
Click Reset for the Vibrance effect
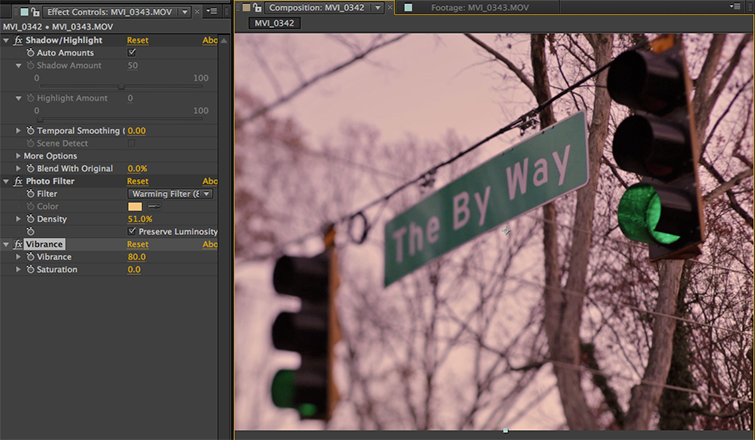coord(137,244)
